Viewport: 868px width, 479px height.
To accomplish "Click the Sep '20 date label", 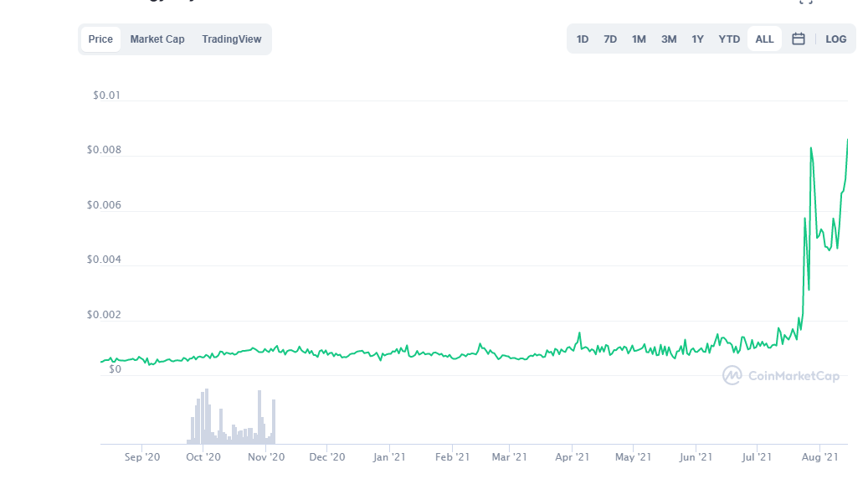I will pos(141,457).
